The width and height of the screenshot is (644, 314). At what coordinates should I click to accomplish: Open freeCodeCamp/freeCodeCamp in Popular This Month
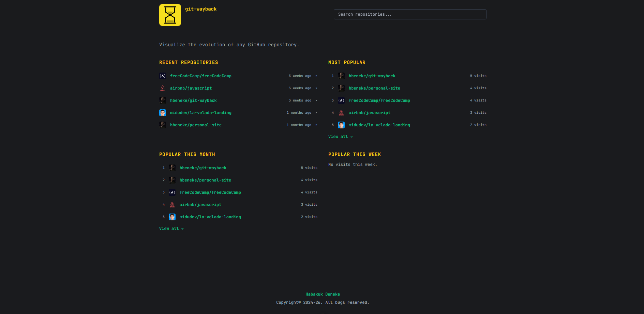pos(210,192)
